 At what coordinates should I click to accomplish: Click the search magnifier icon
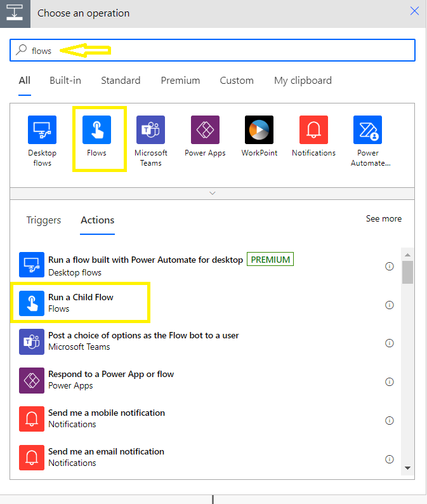coord(21,50)
